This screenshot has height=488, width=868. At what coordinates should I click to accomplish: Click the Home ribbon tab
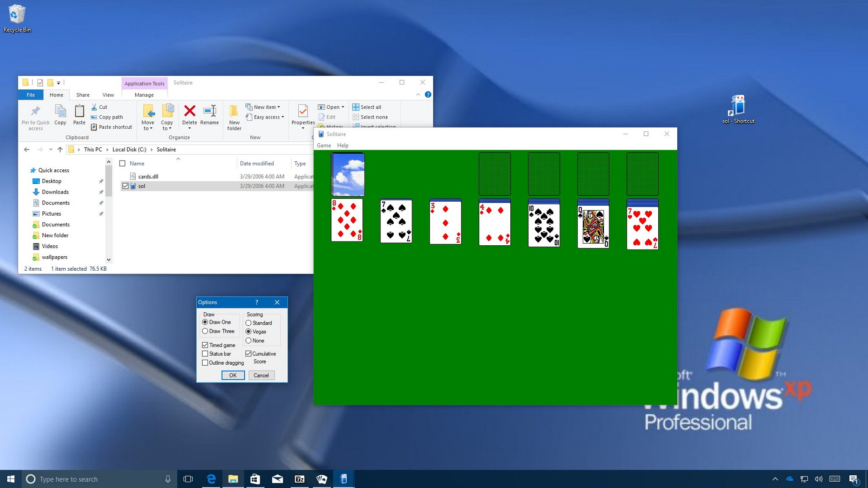[56, 94]
